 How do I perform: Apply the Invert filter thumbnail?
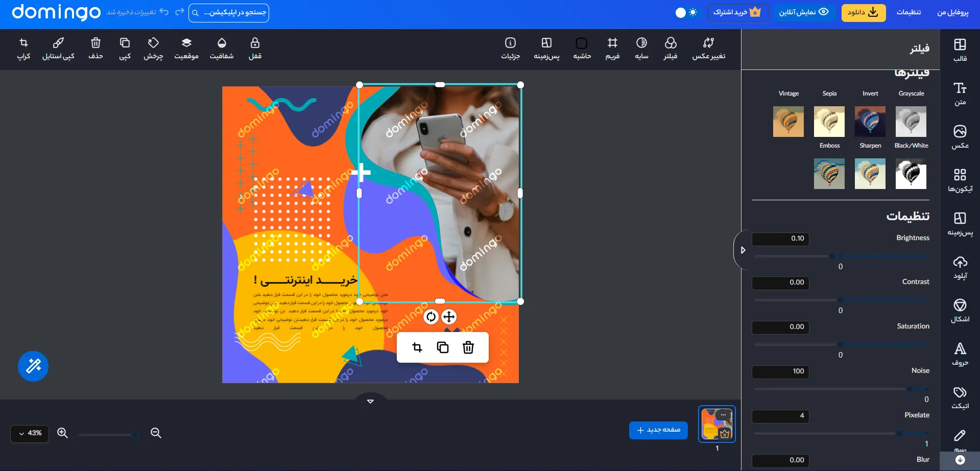(x=870, y=122)
